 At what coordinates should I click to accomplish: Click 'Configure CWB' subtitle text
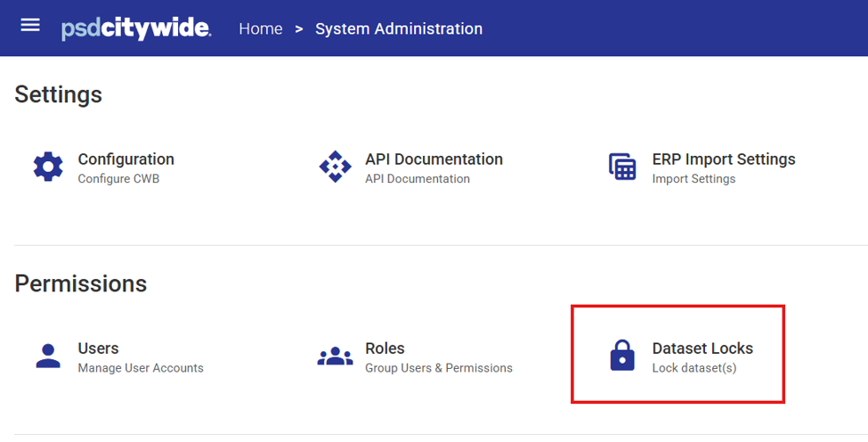pyautogui.click(x=118, y=179)
